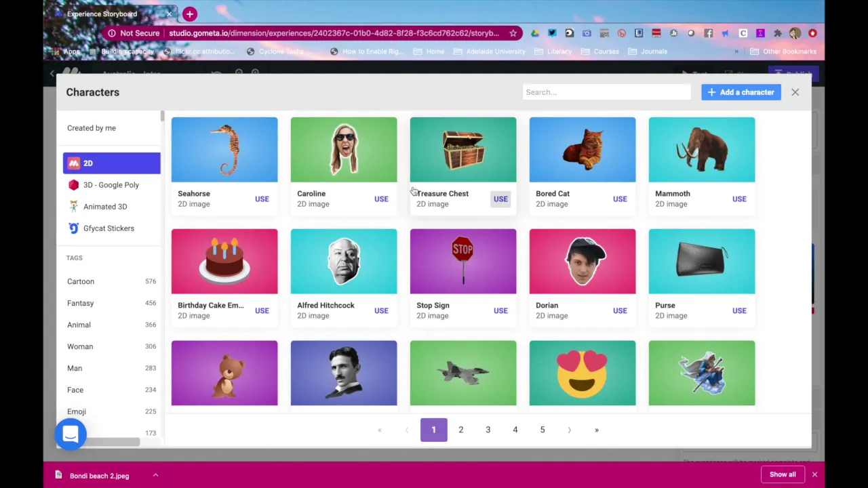Click the Animated 3D figure icon
868x488 pixels.
73,207
